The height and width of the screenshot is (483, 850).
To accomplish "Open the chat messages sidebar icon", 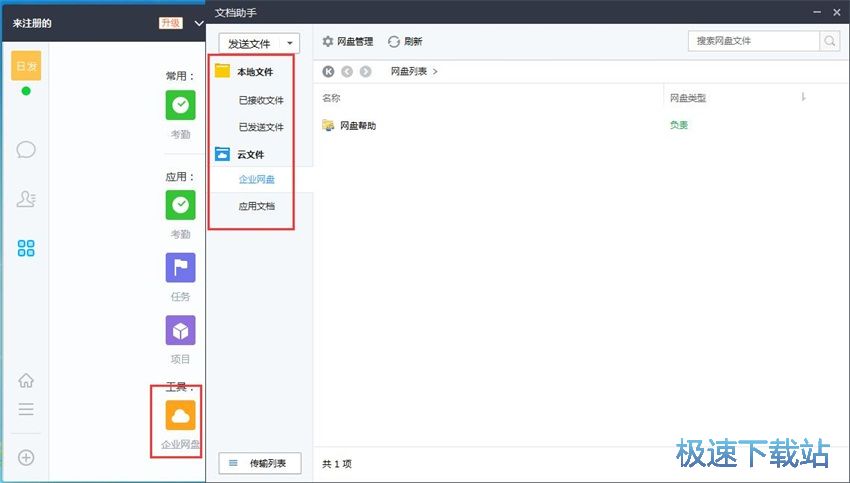I will (26, 150).
